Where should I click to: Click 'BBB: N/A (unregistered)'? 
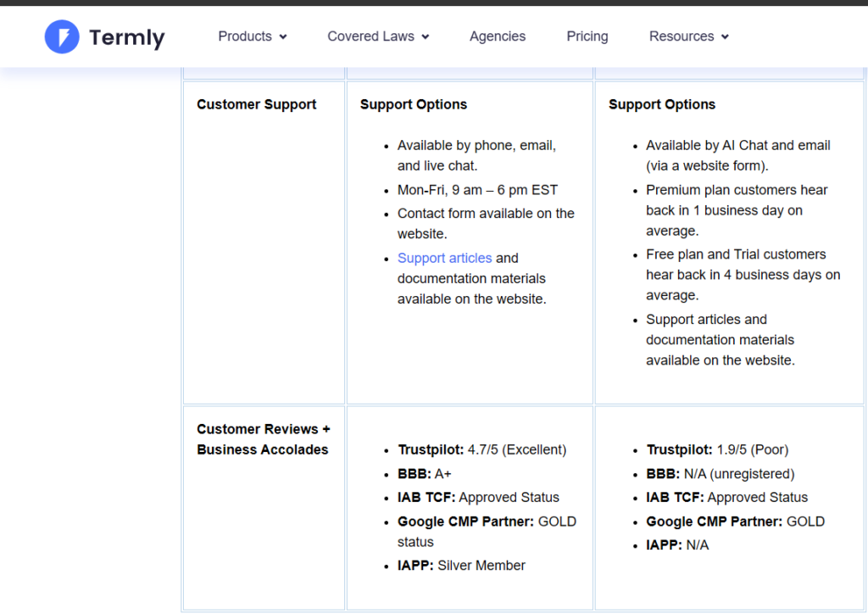coord(721,474)
